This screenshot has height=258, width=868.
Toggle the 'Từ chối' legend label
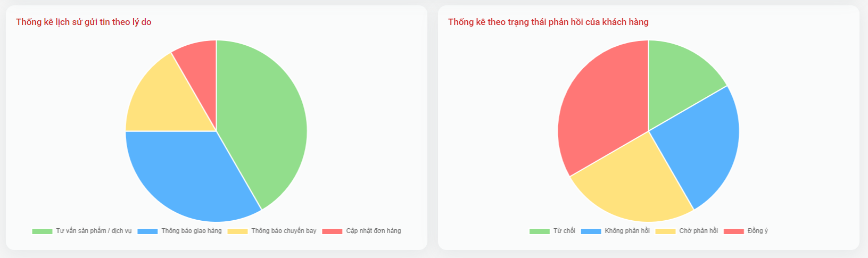[564, 231]
